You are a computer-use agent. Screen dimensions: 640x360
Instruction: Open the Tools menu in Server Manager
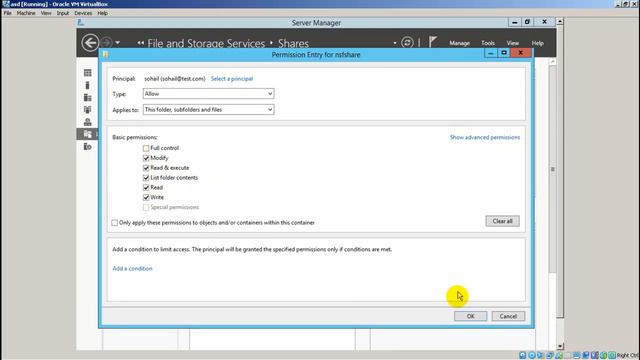(488, 43)
